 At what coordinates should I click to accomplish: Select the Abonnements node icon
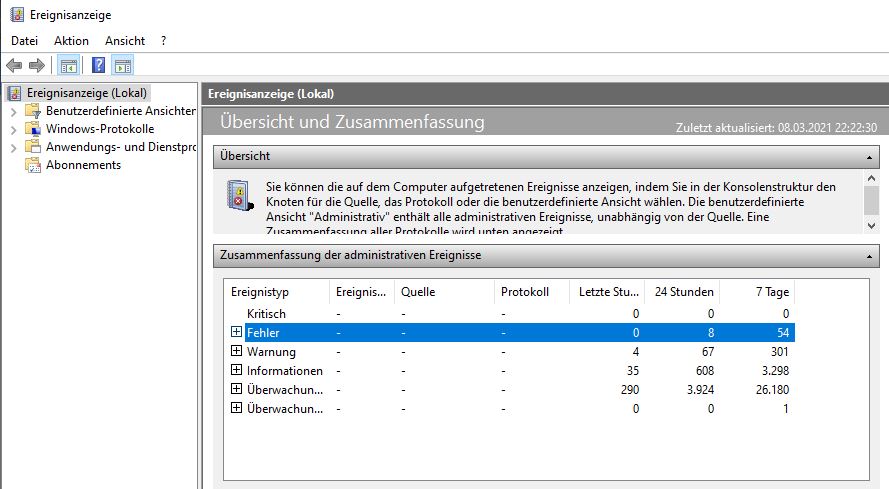tap(33, 165)
